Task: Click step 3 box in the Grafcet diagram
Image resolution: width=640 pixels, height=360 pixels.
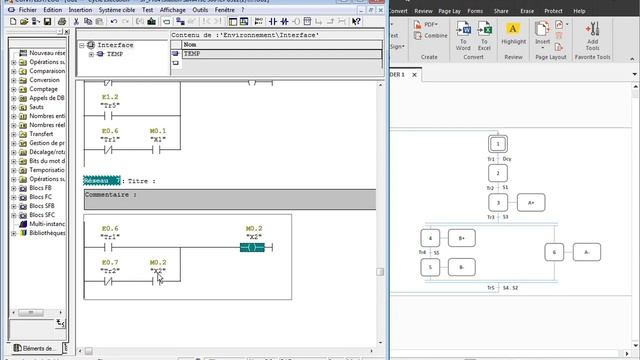Action: pos(498,202)
